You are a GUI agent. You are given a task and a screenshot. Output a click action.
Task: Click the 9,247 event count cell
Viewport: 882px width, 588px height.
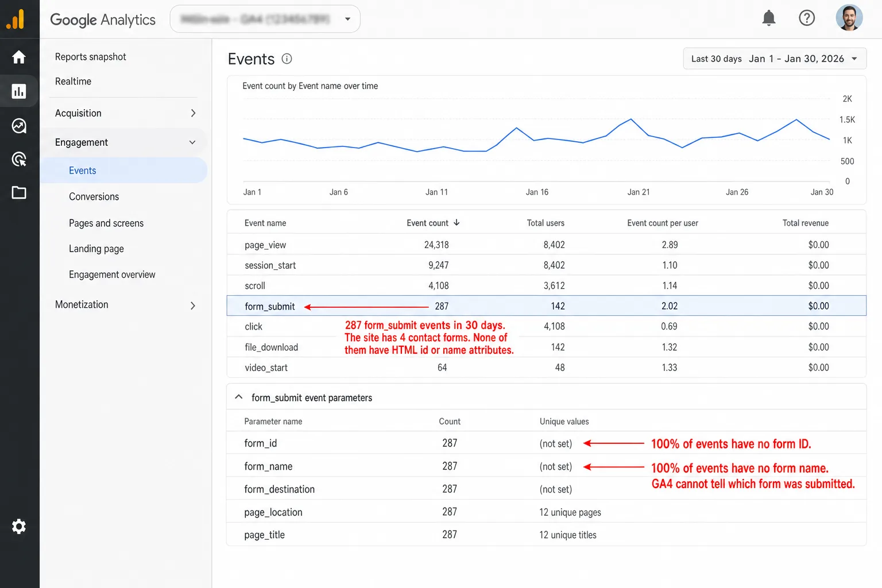[x=438, y=265]
